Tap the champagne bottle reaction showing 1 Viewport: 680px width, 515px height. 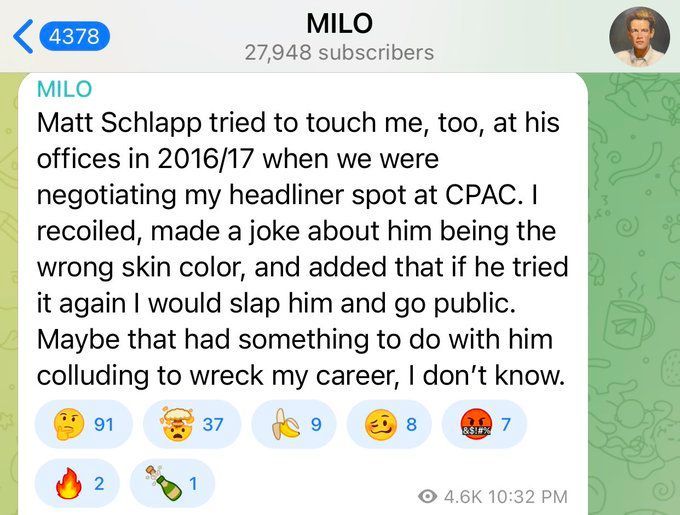[172, 483]
